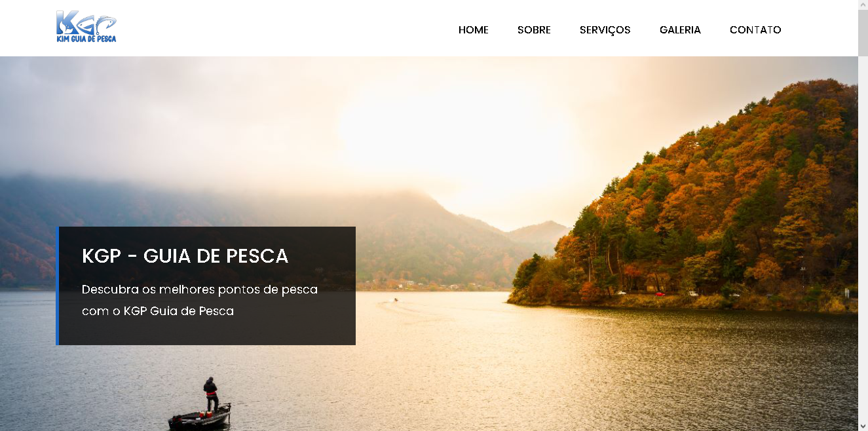Go to the SOBRE page
868x431 pixels.
[x=534, y=29]
